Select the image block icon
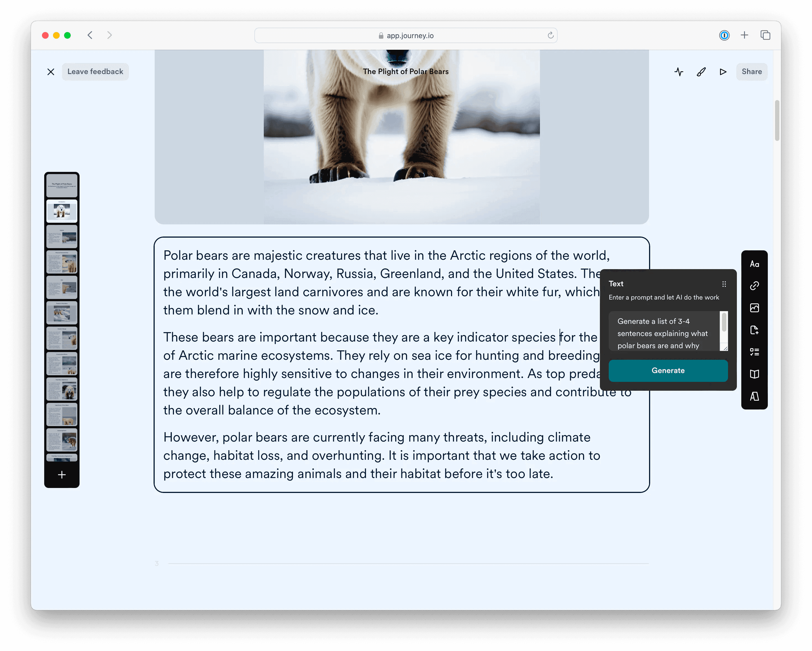Image resolution: width=812 pixels, height=651 pixels. tap(754, 308)
